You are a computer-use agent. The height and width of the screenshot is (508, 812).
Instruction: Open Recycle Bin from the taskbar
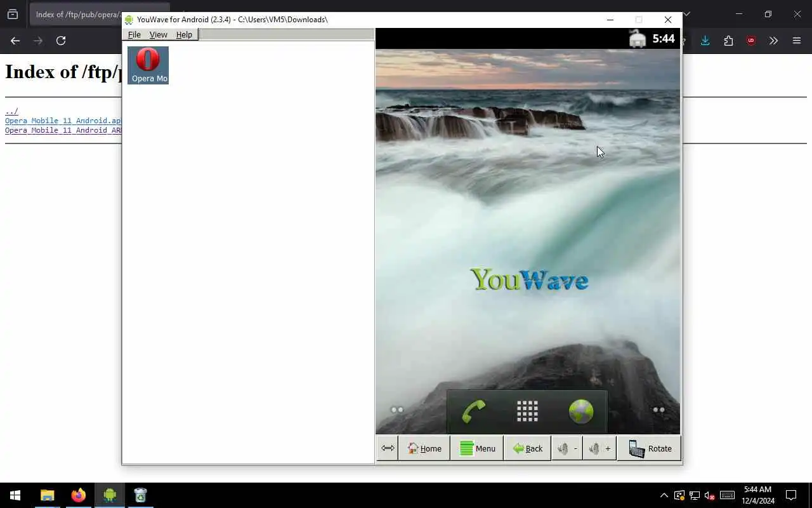click(x=140, y=495)
